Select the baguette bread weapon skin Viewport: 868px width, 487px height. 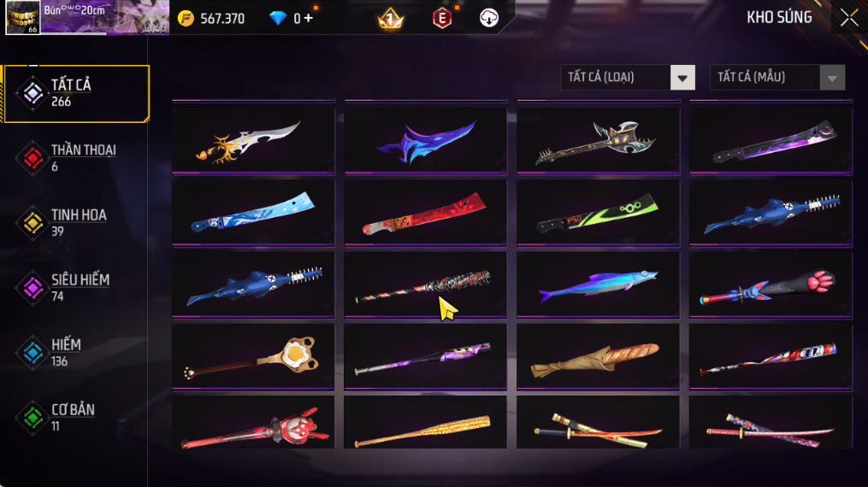[x=598, y=356]
